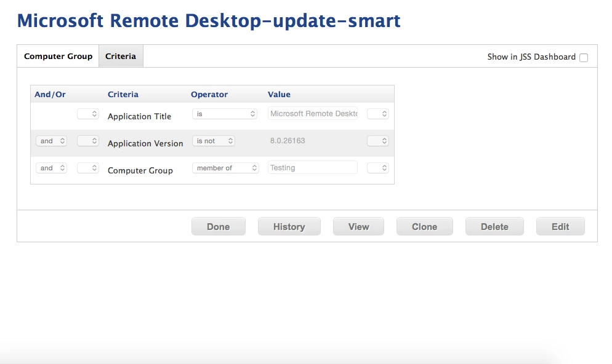Click the Microsoft Remote Desktop-update-smart page title
The width and height of the screenshot is (612, 364).
click(x=209, y=21)
